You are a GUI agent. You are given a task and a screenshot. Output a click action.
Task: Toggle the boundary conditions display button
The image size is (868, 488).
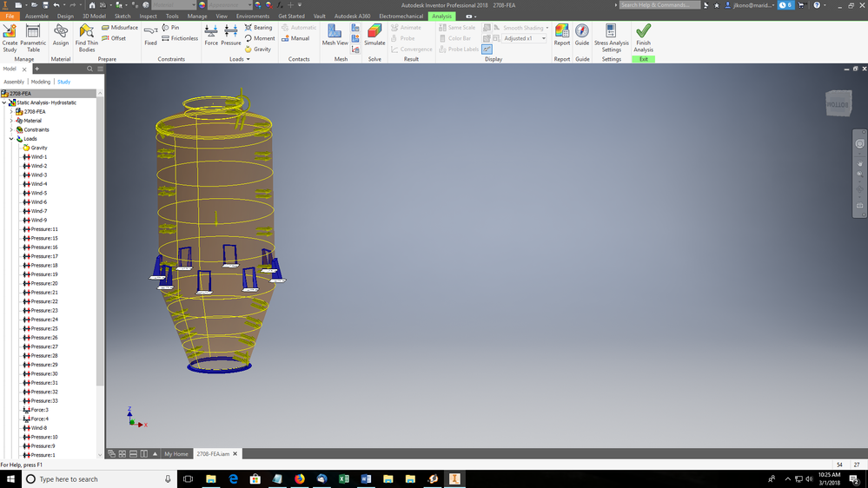tap(487, 49)
